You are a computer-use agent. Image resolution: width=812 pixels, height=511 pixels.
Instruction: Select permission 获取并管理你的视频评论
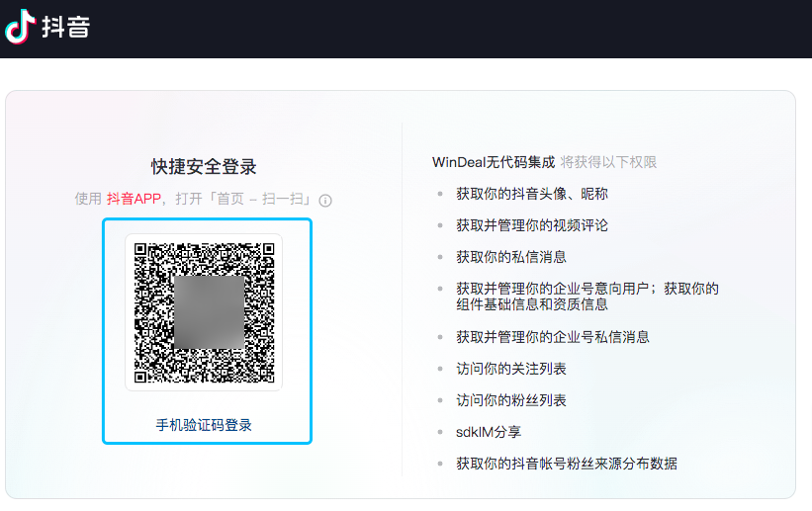pos(532,225)
